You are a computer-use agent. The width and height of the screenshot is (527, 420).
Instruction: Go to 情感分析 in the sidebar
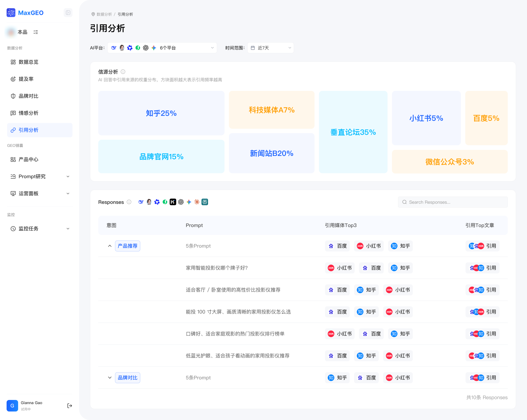coord(28,113)
